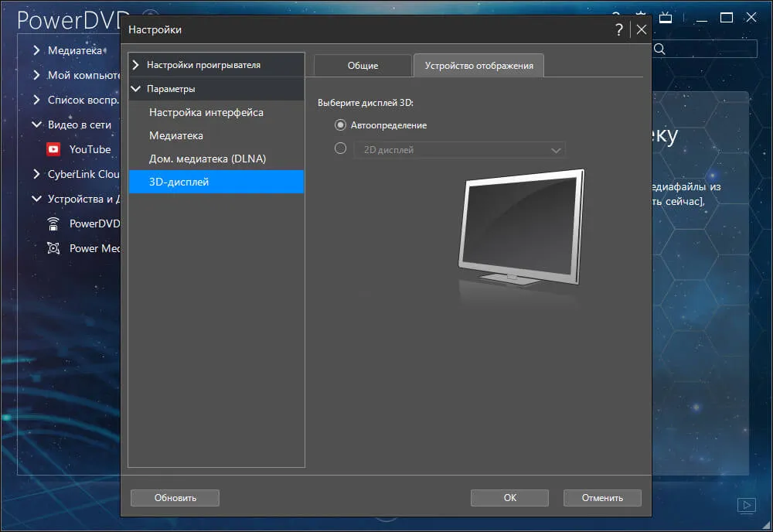Select the Автоопределение radio button
The width and height of the screenshot is (773, 532).
tap(340, 124)
